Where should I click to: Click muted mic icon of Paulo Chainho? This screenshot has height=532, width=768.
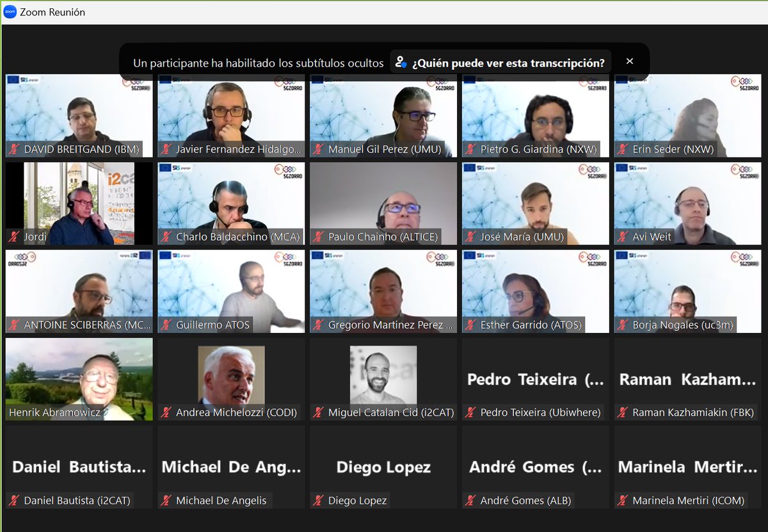click(x=319, y=237)
